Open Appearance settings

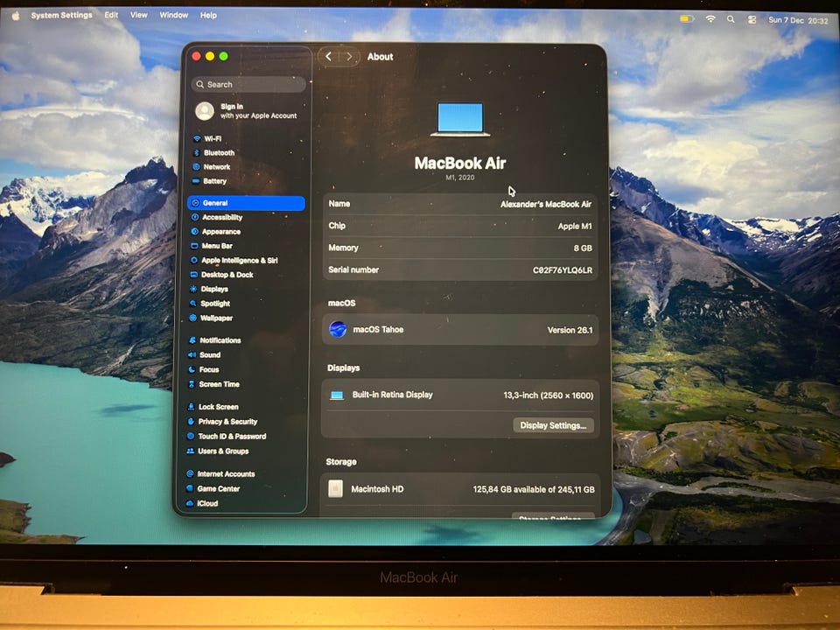pos(215,232)
